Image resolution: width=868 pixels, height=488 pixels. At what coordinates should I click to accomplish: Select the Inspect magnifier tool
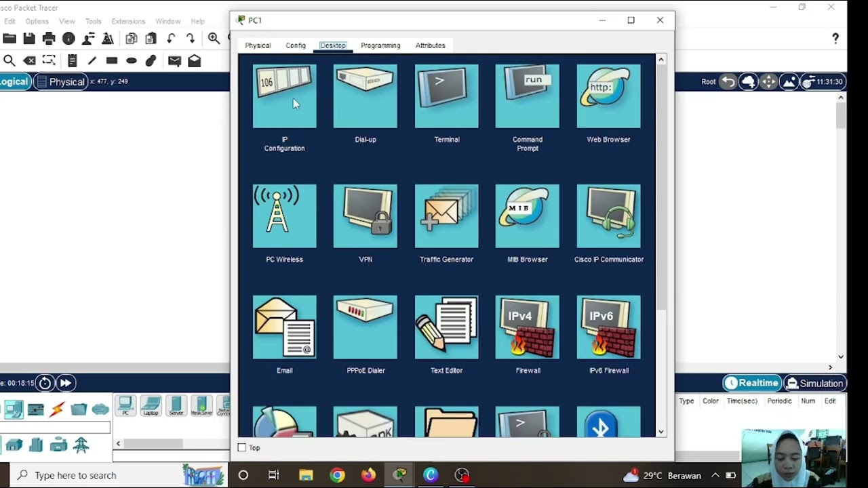tap(9, 61)
